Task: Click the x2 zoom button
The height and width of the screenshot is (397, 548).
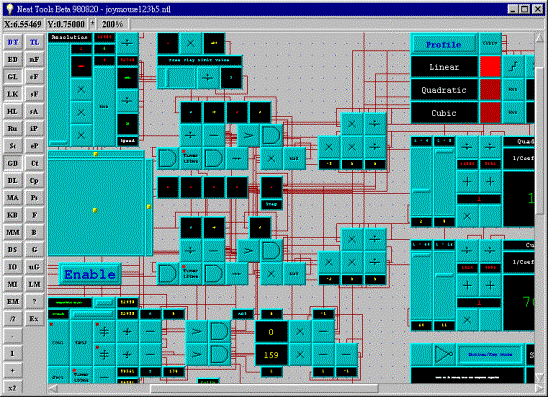Action: coord(13,388)
